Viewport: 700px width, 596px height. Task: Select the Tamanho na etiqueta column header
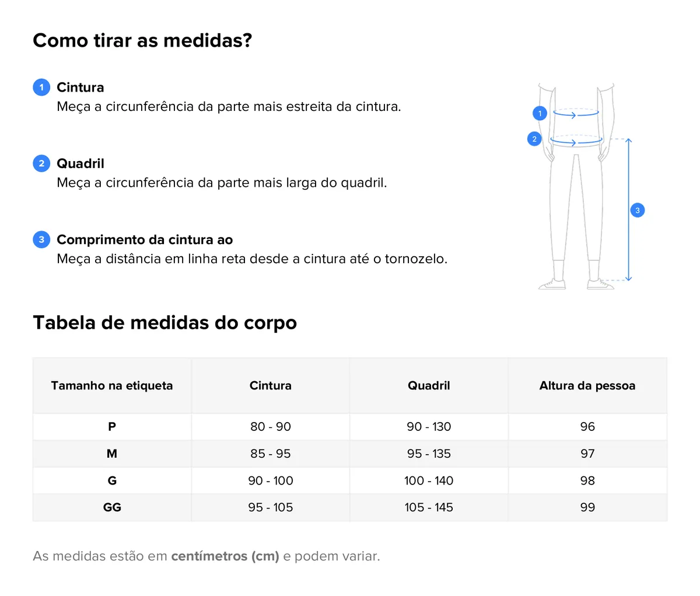(x=112, y=386)
